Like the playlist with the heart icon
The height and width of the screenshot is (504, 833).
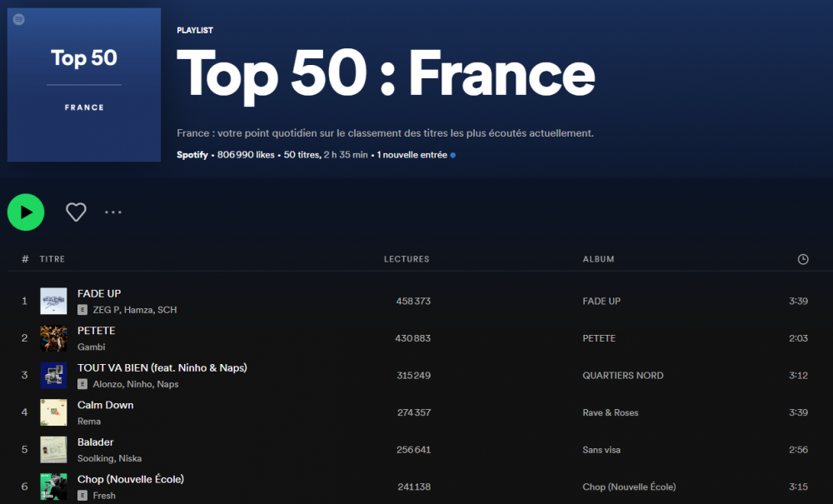76,212
